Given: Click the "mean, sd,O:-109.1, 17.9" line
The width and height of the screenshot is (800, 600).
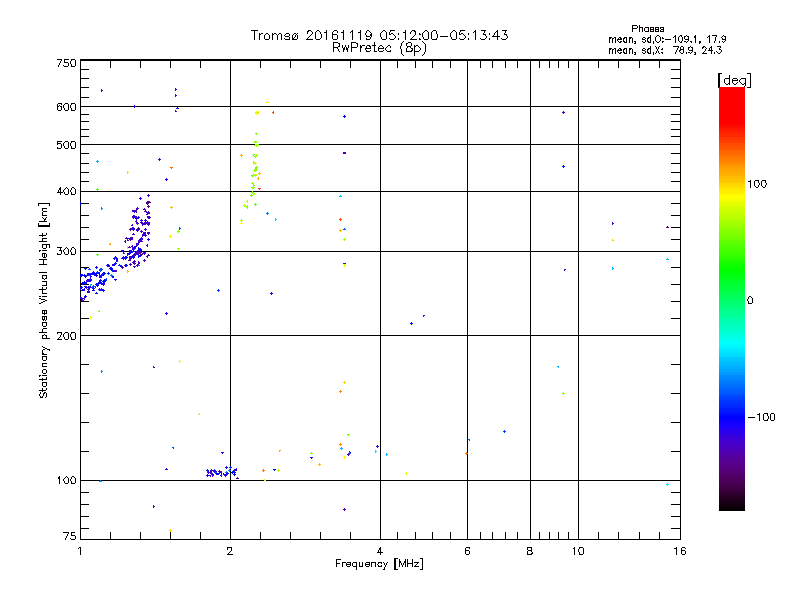Looking at the screenshot, I should coord(667,39).
